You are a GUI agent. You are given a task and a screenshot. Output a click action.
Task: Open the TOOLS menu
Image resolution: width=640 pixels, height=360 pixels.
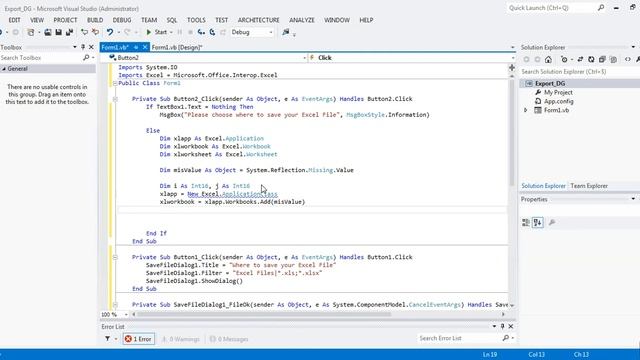pos(196,20)
